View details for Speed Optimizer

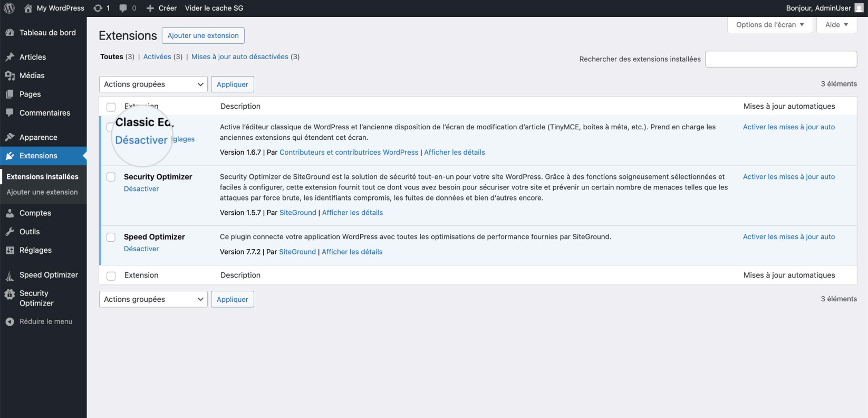tap(352, 252)
